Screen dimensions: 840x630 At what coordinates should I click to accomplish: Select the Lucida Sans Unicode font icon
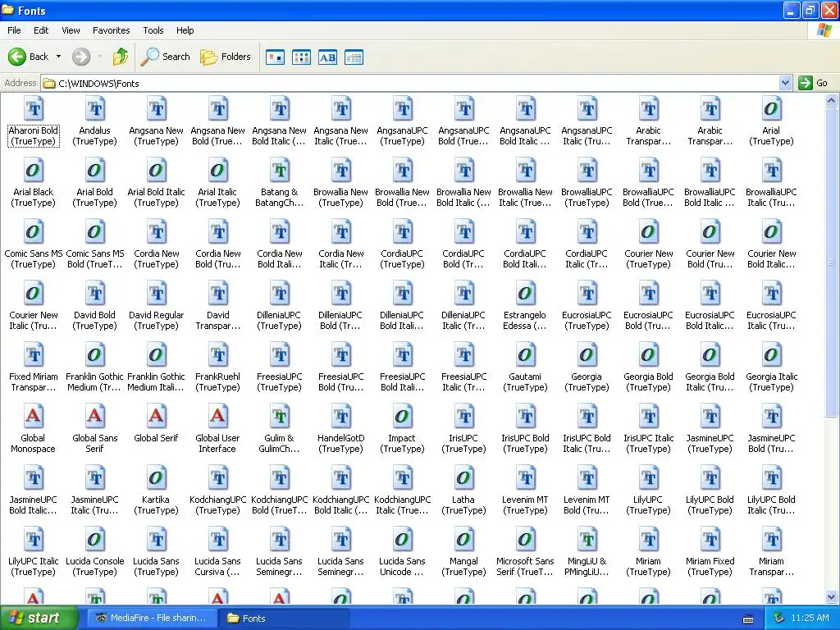[x=402, y=540]
